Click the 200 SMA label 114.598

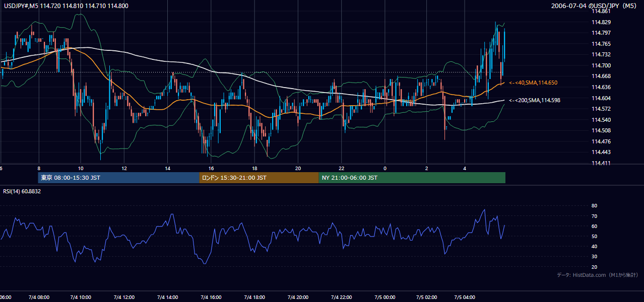(x=534, y=100)
